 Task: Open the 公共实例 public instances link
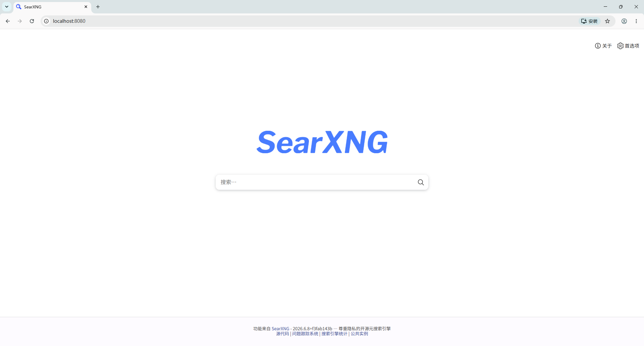pos(359,334)
